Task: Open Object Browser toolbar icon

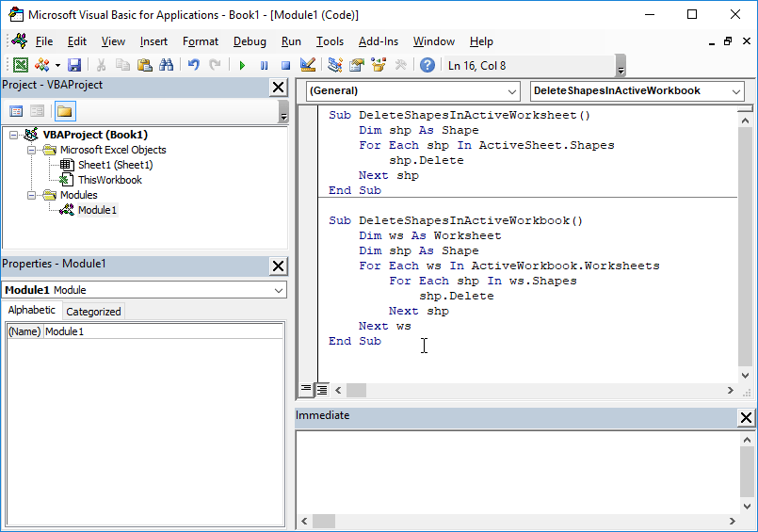Action: pos(379,65)
